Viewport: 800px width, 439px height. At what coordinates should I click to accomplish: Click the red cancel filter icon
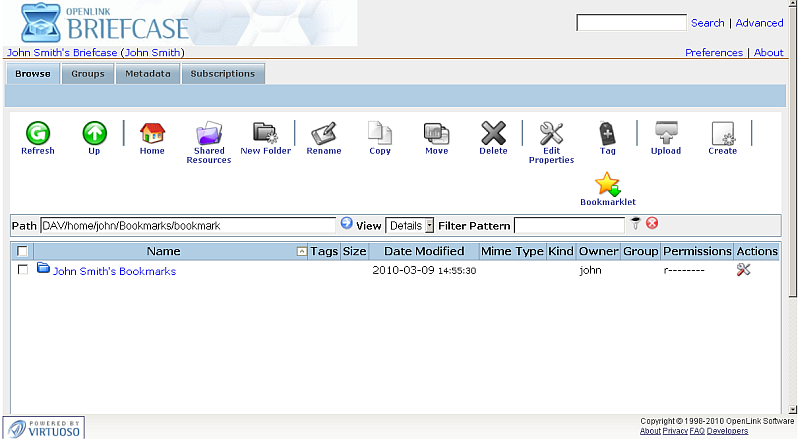coord(652,224)
